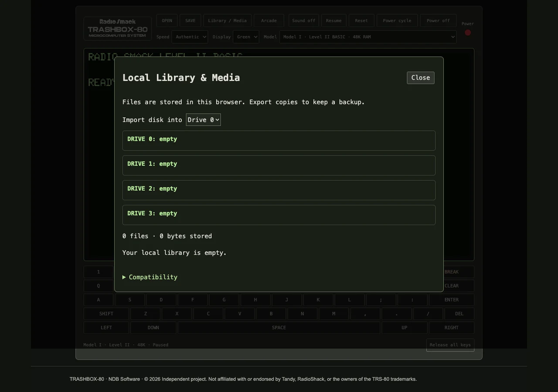Open the Model selection dropdown
This screenshot has width=558, height=392.
click(x=368, y=37)
